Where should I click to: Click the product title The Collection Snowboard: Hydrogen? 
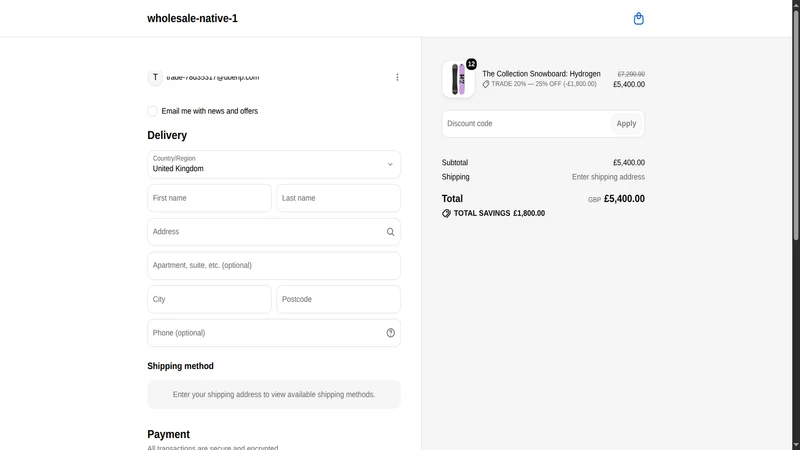click(x=541, y=74)
